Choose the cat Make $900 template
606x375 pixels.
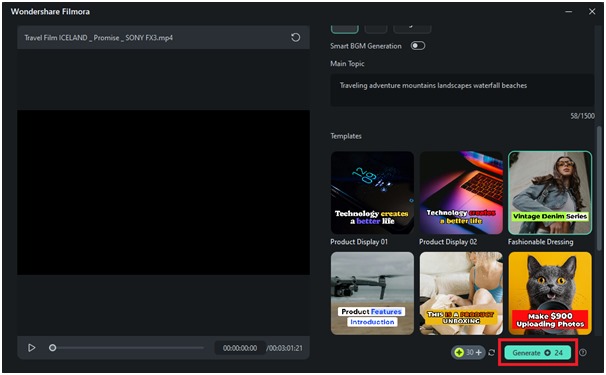(x=550, y=293)
